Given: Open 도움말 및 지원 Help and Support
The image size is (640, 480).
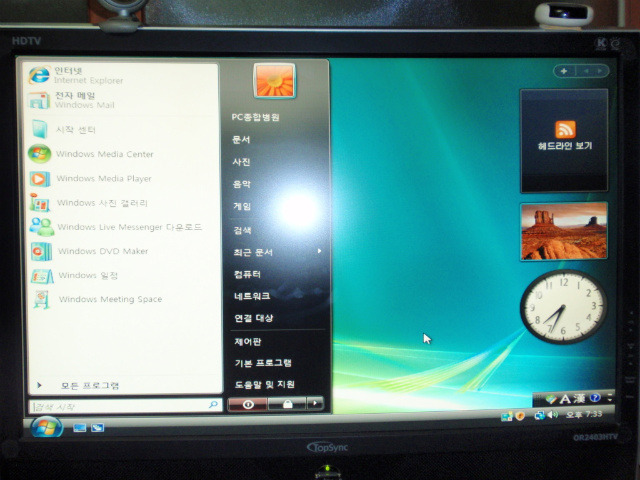Looking at the screenshot, I should coord(264,384).
